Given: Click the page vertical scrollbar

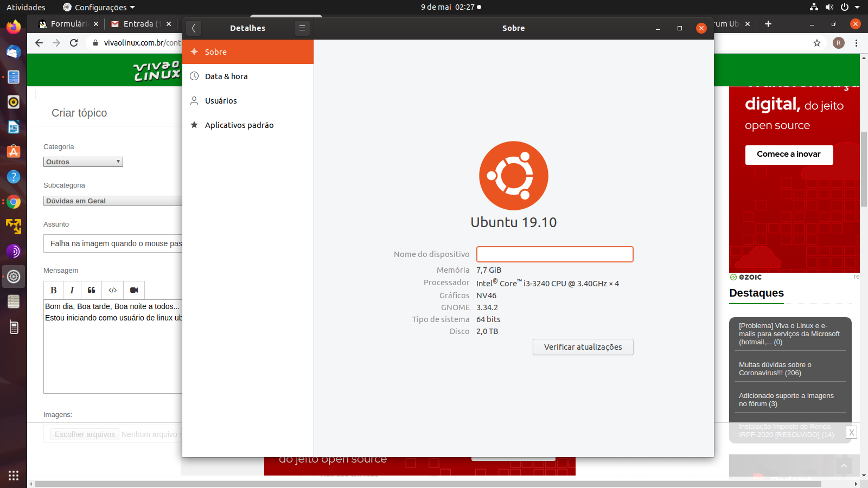Looking at the screenshot, I should pos(864,169).
